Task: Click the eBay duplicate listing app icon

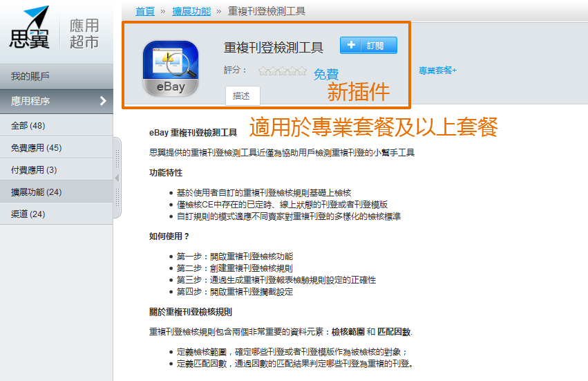Action: (171, 68)
